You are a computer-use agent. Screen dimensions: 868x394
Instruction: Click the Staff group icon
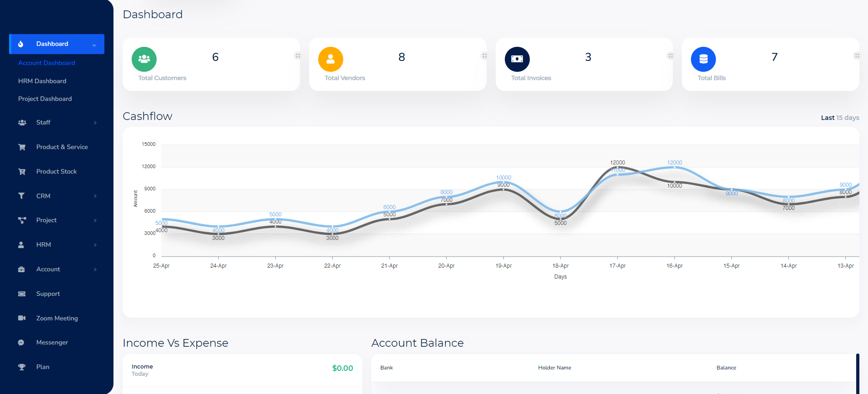(x=22, y=123)
